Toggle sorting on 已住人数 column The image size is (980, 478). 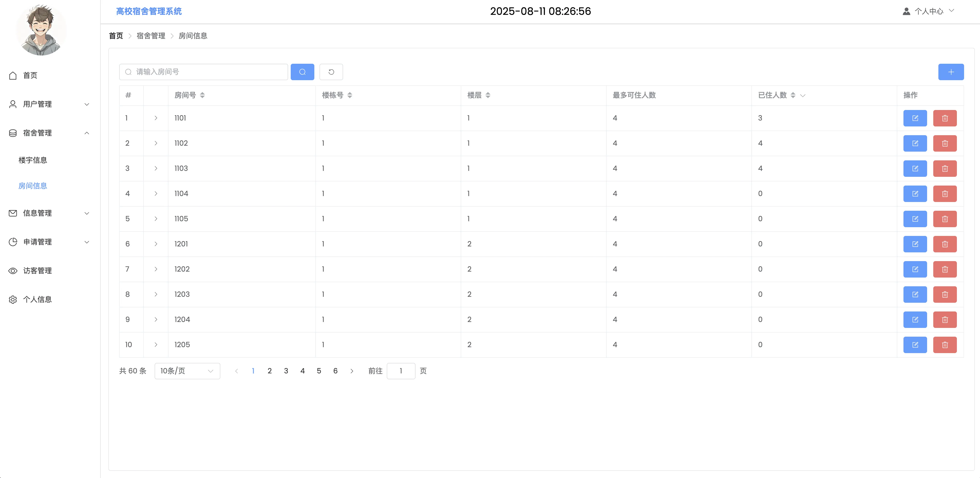click(x=793, y=95)
